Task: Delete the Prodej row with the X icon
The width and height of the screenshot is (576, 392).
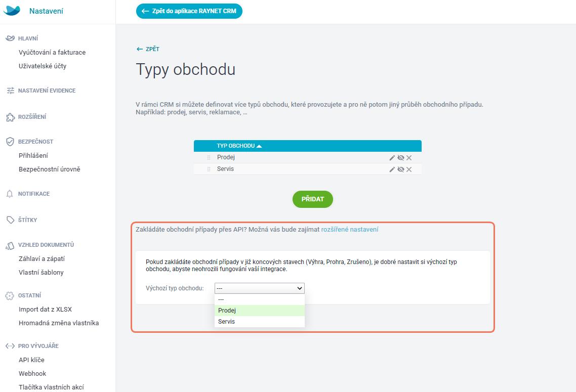Action: (409, 157)
